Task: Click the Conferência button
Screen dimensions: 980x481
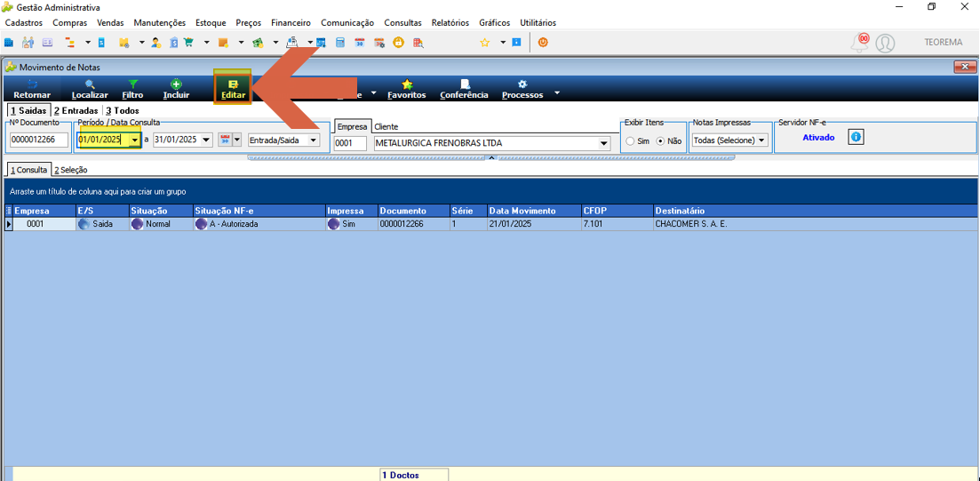Action: tap(465, 90)
